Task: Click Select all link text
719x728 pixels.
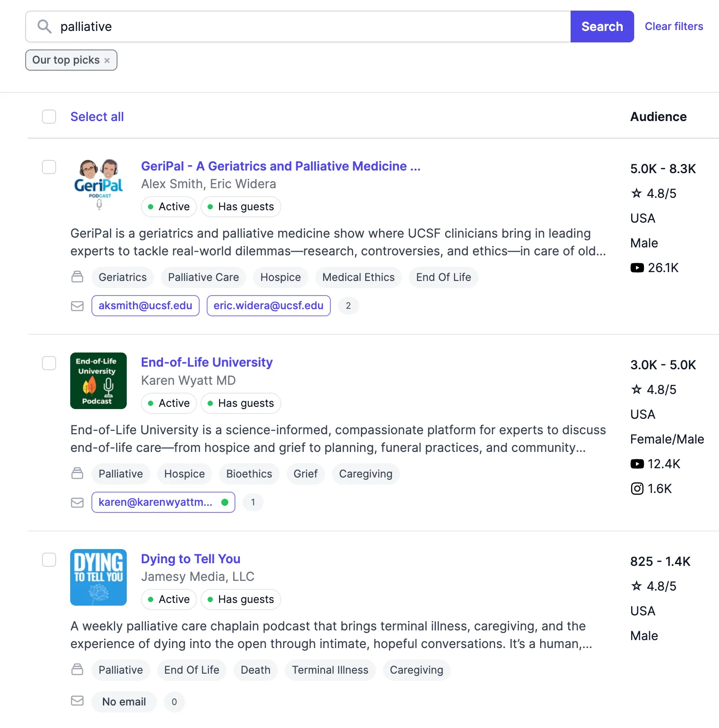Action: tap(97, 117)
